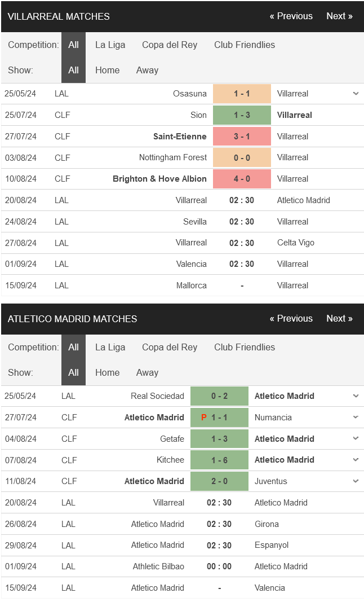Select Club Friendlies filter for Atletico Madrid

click(x=245, y=348)
